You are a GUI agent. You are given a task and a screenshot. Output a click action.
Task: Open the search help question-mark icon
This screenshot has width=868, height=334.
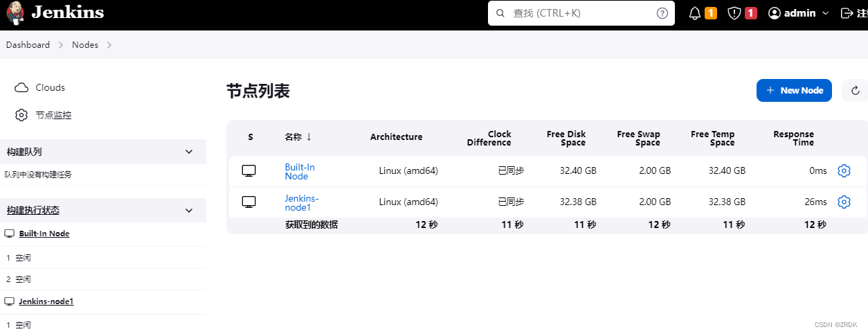click(662, 13)
